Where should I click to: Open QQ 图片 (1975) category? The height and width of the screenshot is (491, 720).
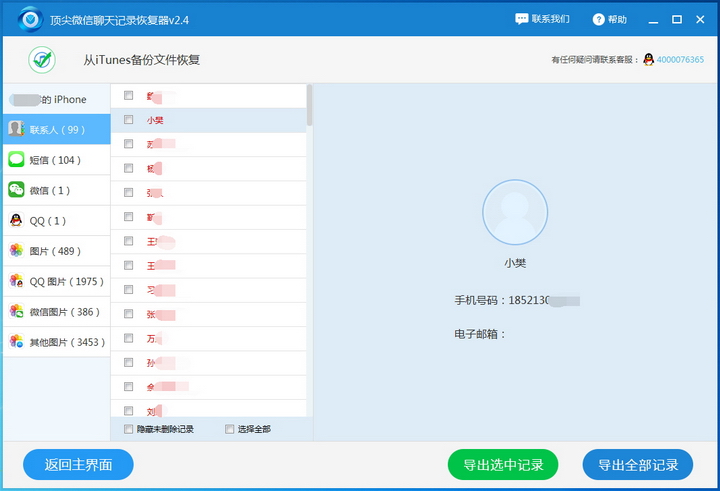pyautogui.click(x=56, y=281)
